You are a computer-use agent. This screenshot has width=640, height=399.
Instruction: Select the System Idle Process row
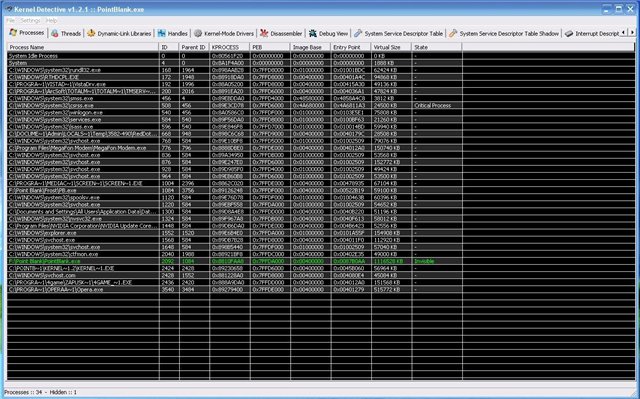235,56
